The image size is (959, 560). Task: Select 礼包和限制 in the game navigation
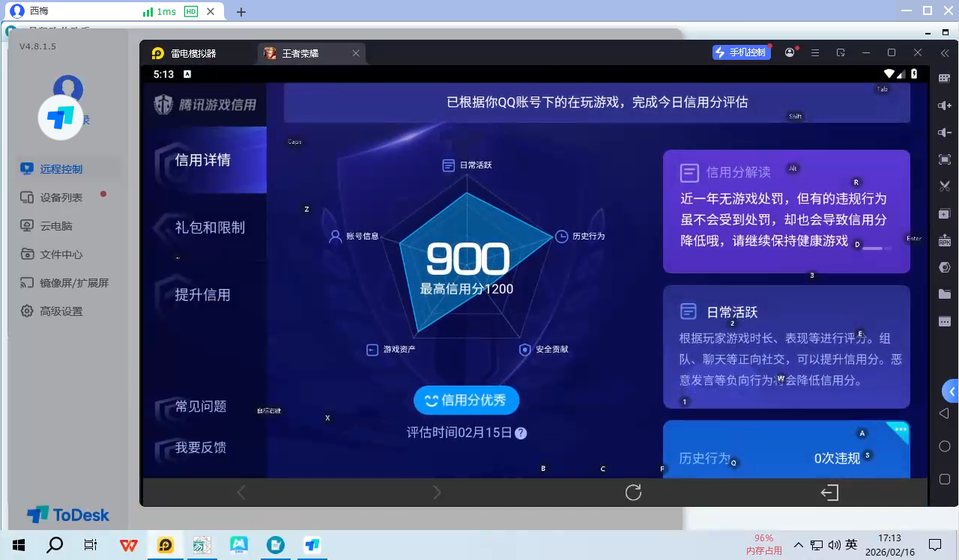pyautogui.click(x=208, y=228)
